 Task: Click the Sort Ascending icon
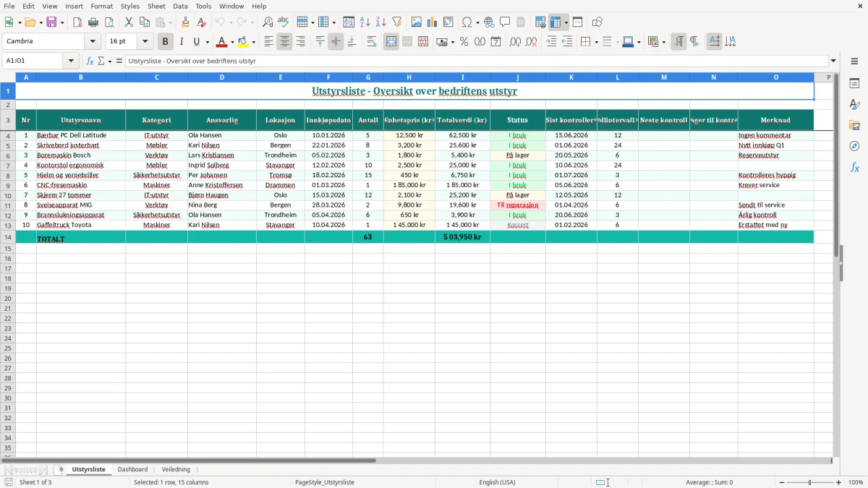point(365,22)
